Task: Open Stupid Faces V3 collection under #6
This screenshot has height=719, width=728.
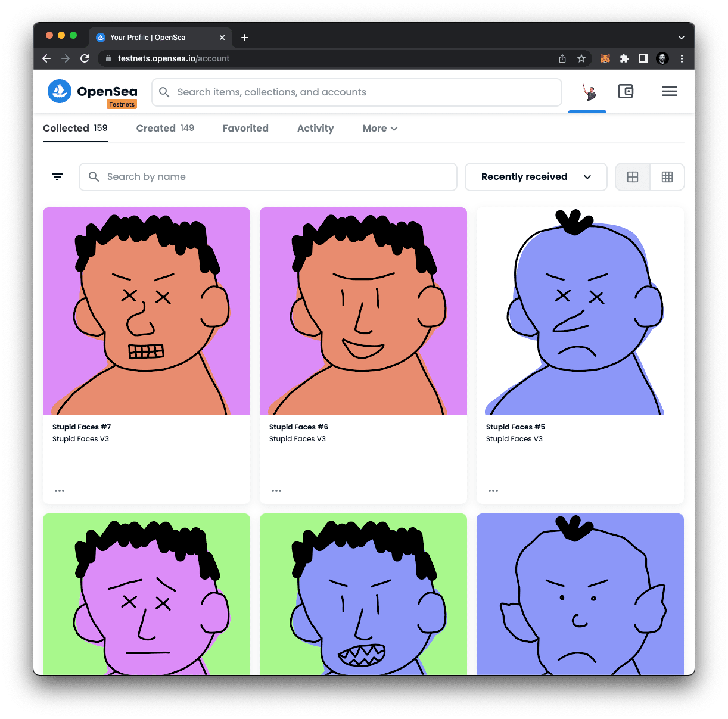Action: pyautogui.click(x=297, y=439)
